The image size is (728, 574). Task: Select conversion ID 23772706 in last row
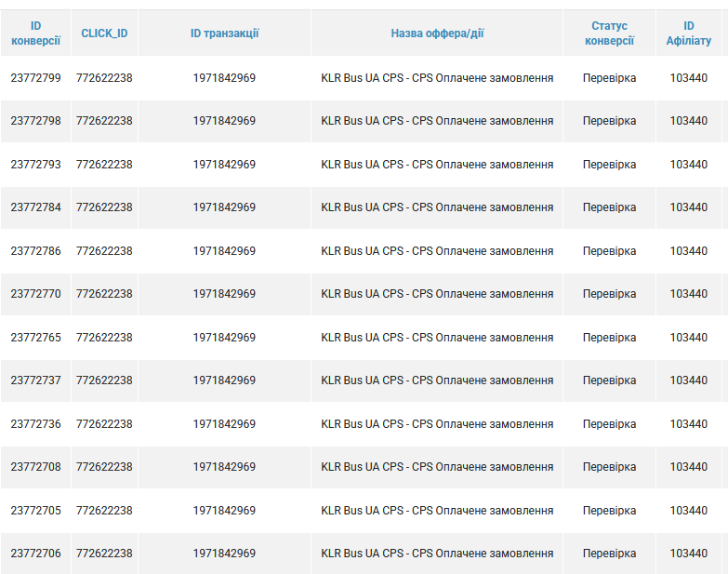click(x=35, y=554)
